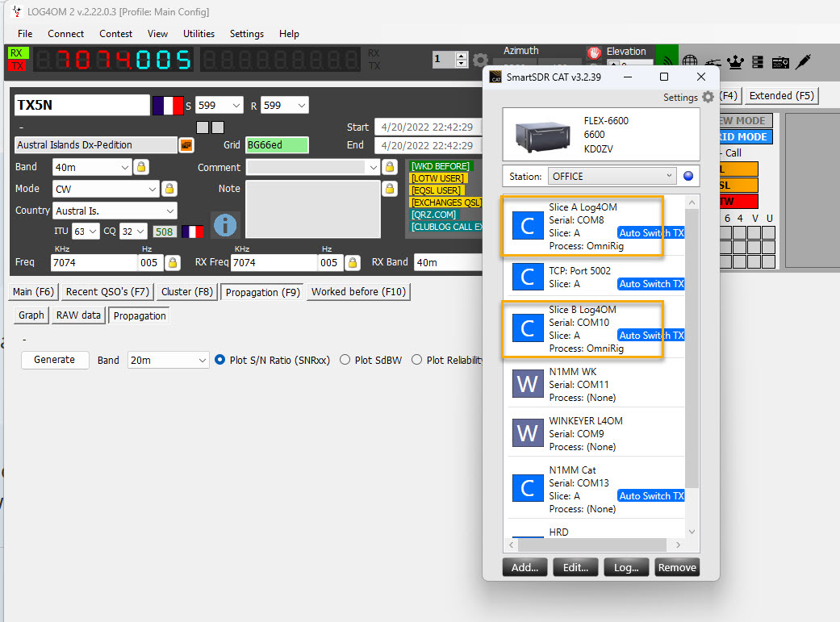Image resolution: width=840 pixels, height=622 pixels.
Task: Open the Station dropdown showing OFFICE
Action: click(612, 176)
